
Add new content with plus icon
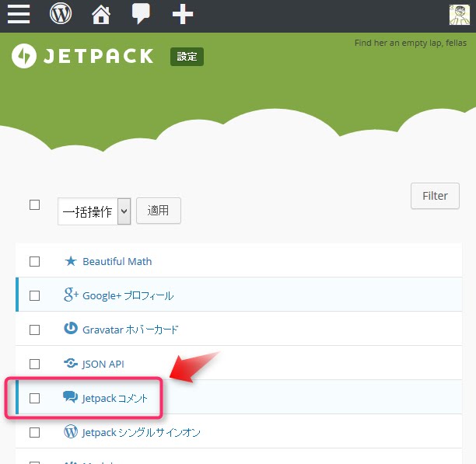tap(183, 14)
